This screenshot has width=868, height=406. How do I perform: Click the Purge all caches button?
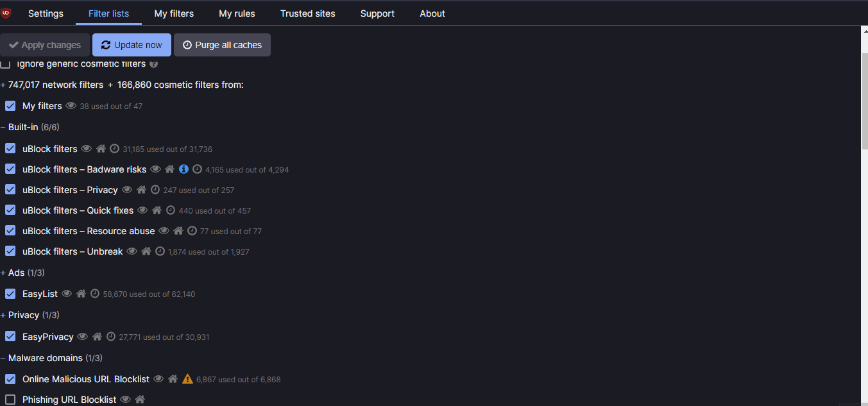coord(222,44)
